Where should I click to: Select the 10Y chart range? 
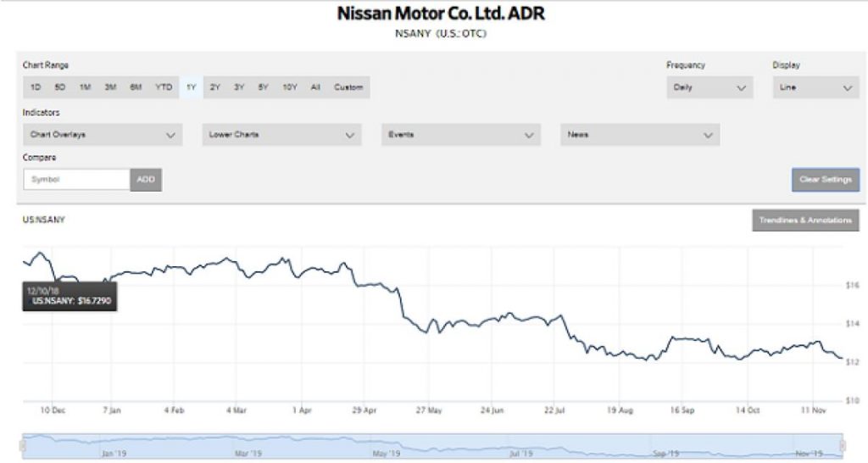pyautogui.click(x=290, y=87)
